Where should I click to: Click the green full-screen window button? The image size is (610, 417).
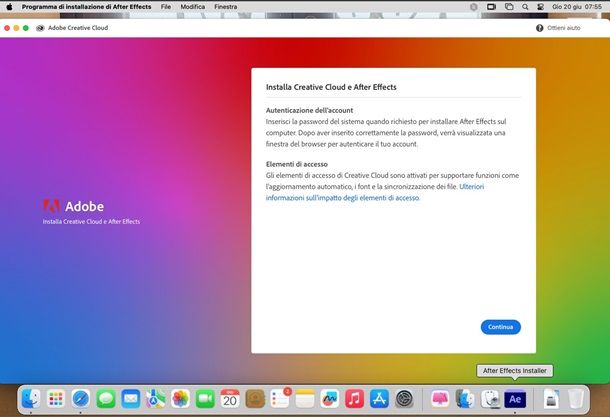click(26, 28)
